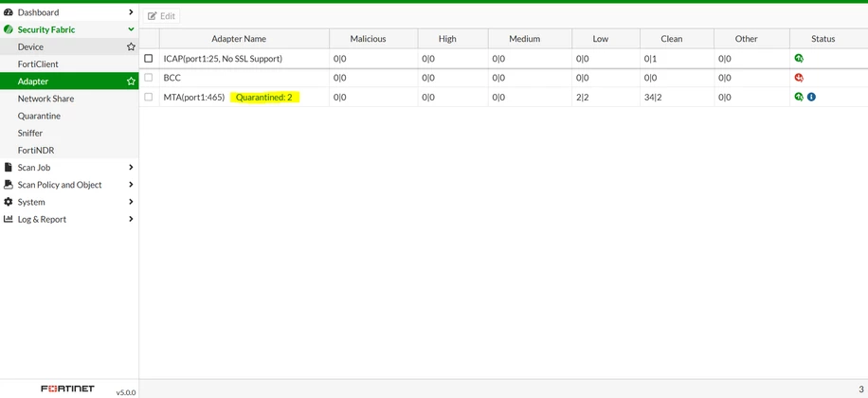Select the Adapter menu item
Viewport: 868px width, 398px height.
[69, 81]
